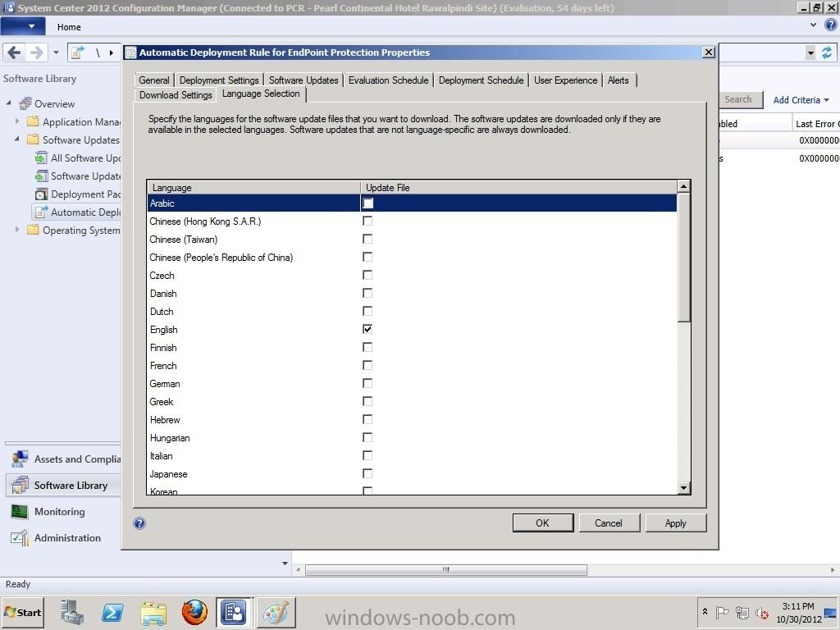Click the Search button
840x630 pixels.
tap(738, 99)
